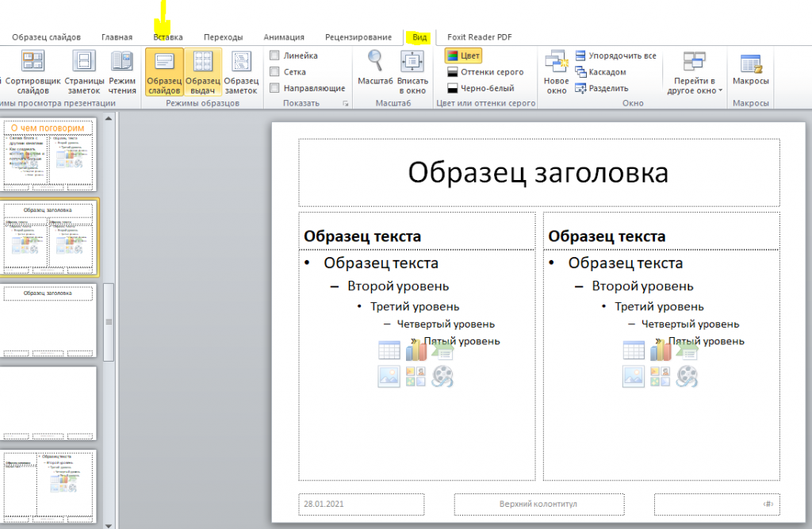Switch to Notes Page view (Страницы заметок)
This screenshot has height=529, width=812.
click(84, 72)
